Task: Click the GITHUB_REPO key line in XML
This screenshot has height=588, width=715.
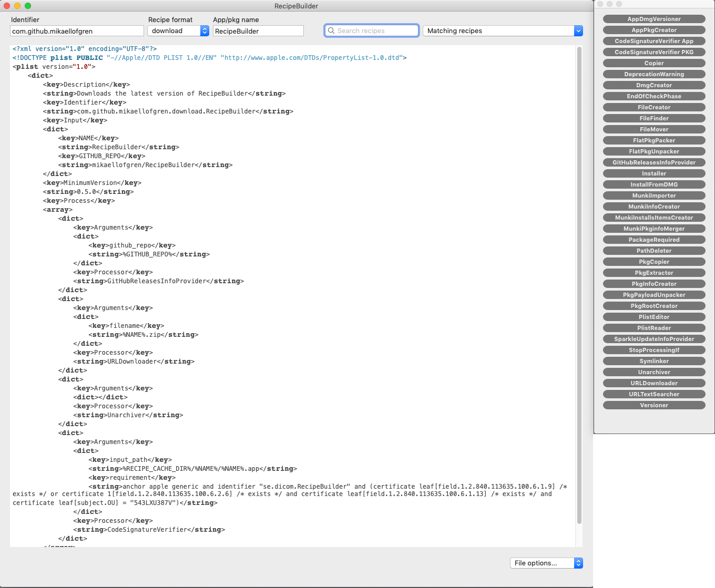Action: 102,156
